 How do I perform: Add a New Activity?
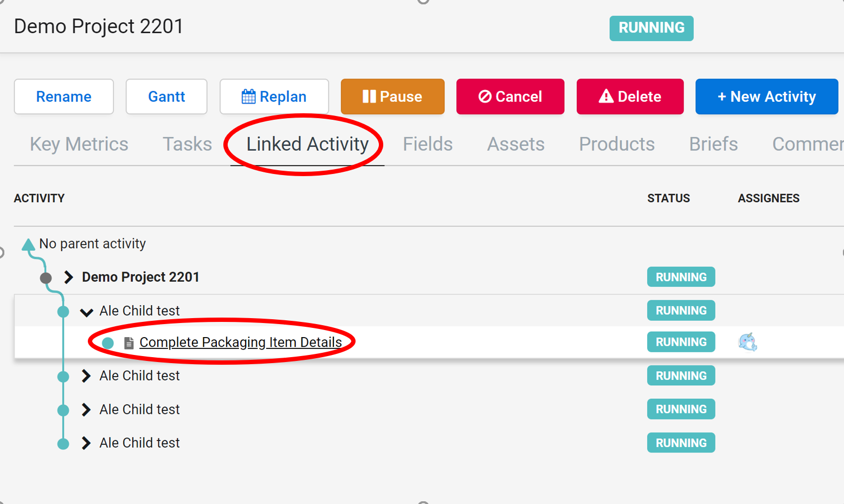pos(766,96)
